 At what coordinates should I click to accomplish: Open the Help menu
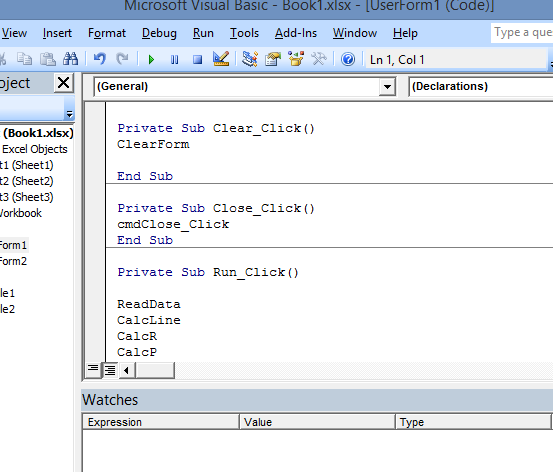[x=405, y=33]
